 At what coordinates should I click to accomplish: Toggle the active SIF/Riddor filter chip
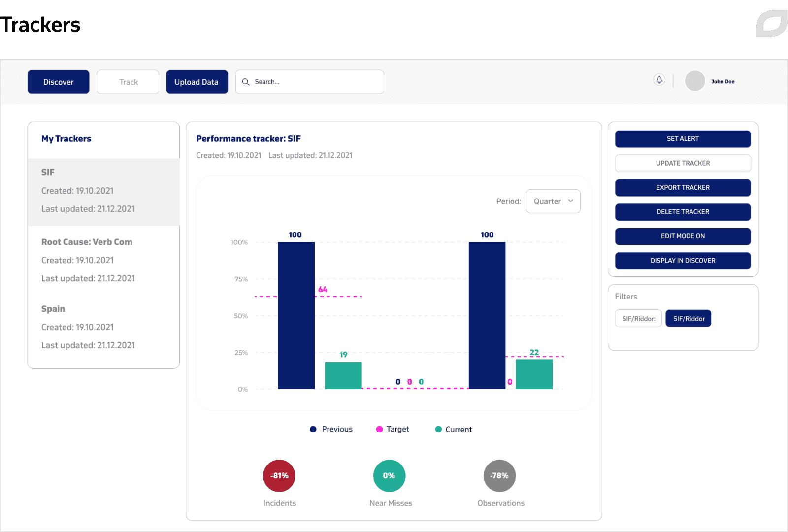[689, 318]
